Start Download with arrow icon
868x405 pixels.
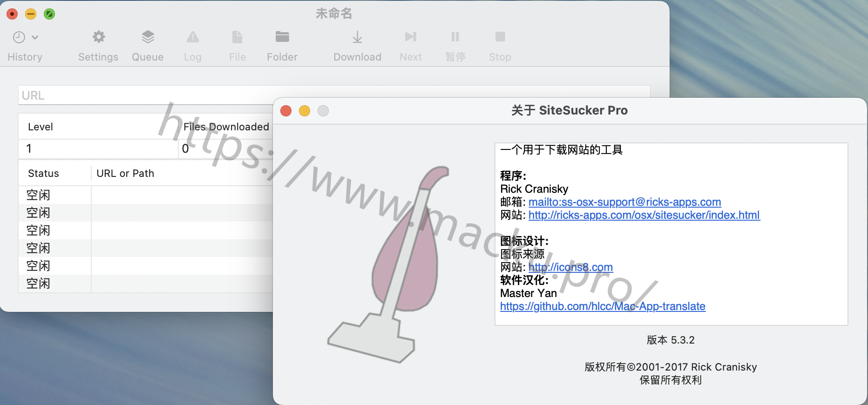click(x=357, y=37)
